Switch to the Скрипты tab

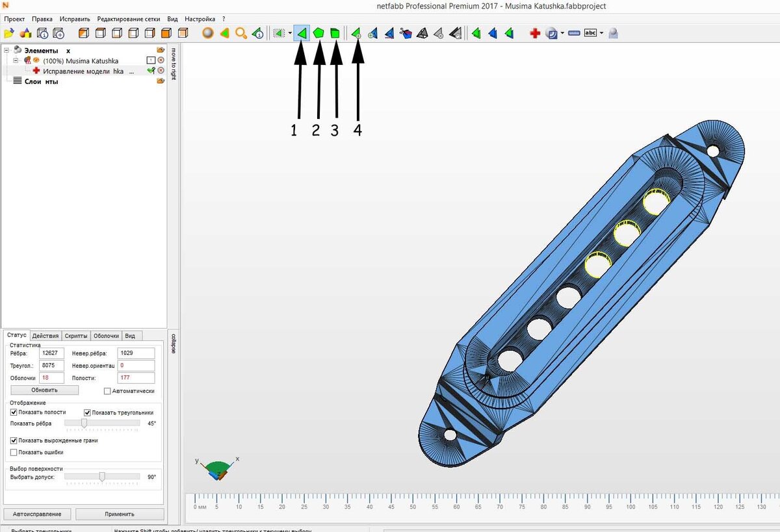click(x=75, y=336)
